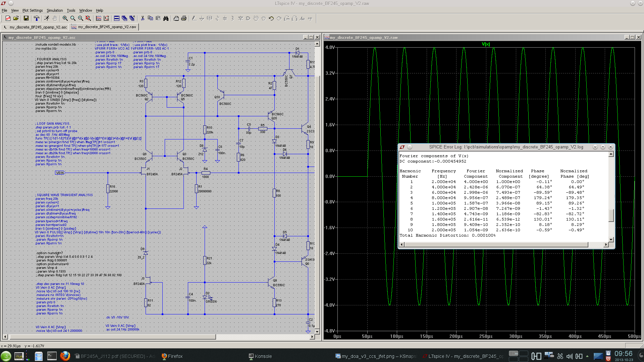Click the New Schematic toolbar icon
This screenshot has height=362, width=644.
(8, 18)
